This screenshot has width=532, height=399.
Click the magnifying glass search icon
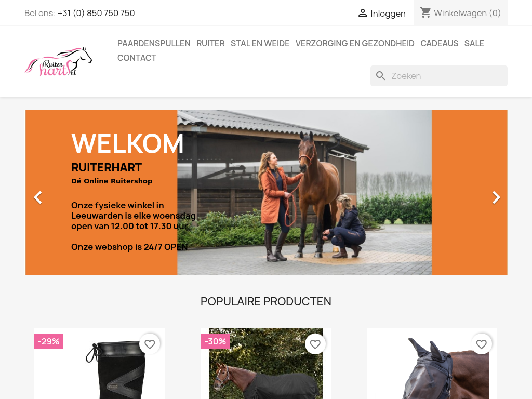pos(381,76)
